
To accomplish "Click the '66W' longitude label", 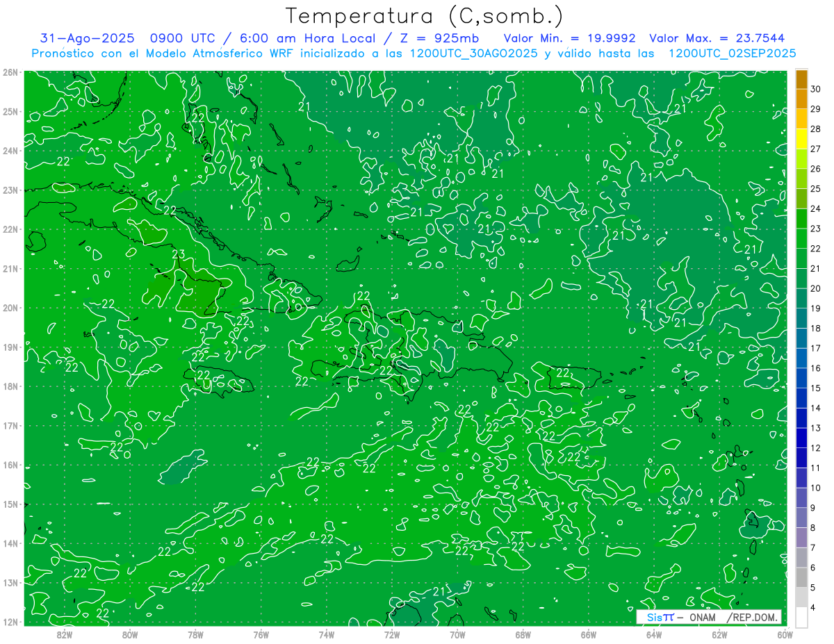I will coord(589,634).
